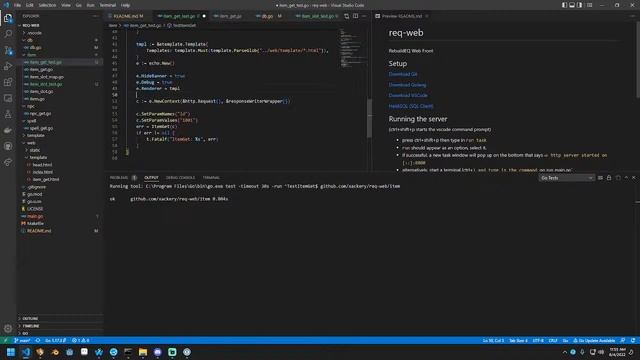The height and width of the screenshot is (360, 640).
Task: Click the split editor right icon
Action: click(356, 16)
